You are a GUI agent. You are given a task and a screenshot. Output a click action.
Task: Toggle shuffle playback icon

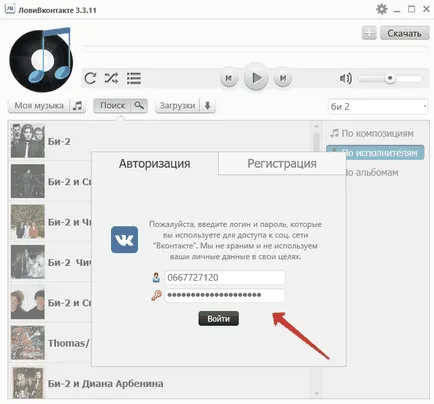click(111, 78)
